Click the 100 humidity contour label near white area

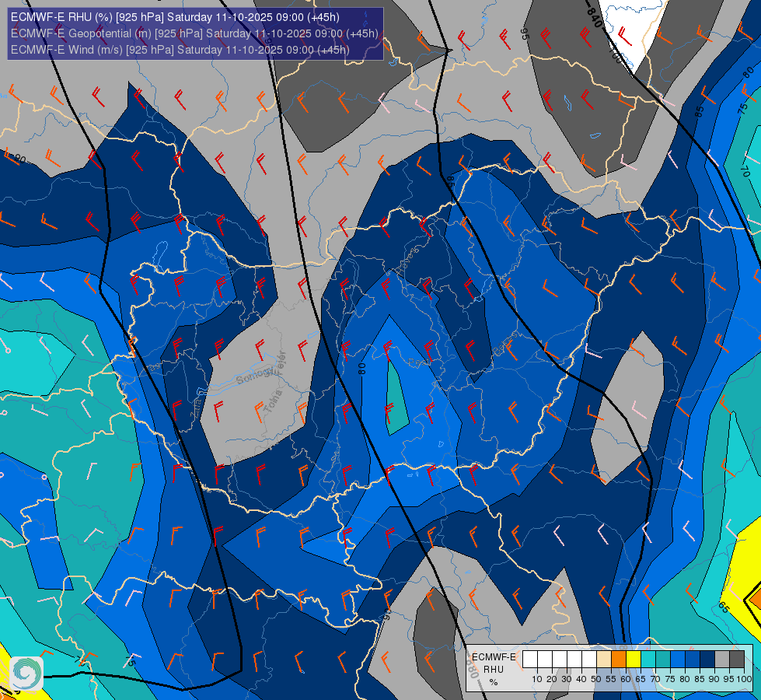tap(614, 54)
